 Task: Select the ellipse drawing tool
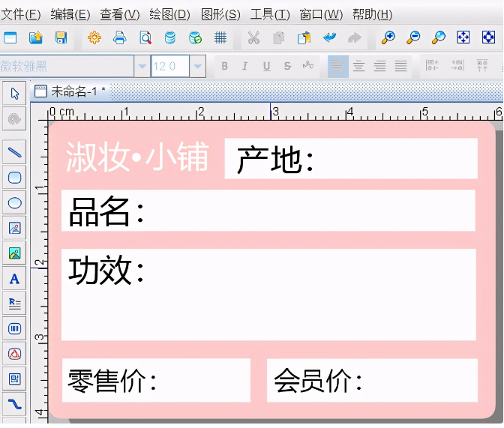(x=14, y=202)
